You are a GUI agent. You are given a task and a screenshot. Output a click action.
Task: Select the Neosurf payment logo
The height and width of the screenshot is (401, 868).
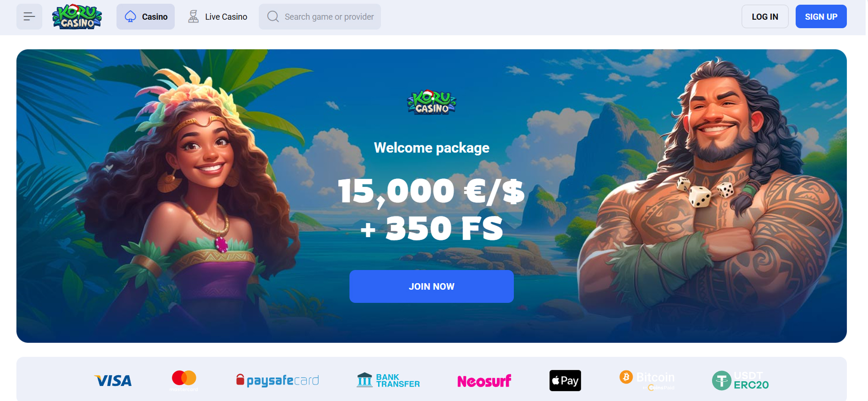pos(484,381)
